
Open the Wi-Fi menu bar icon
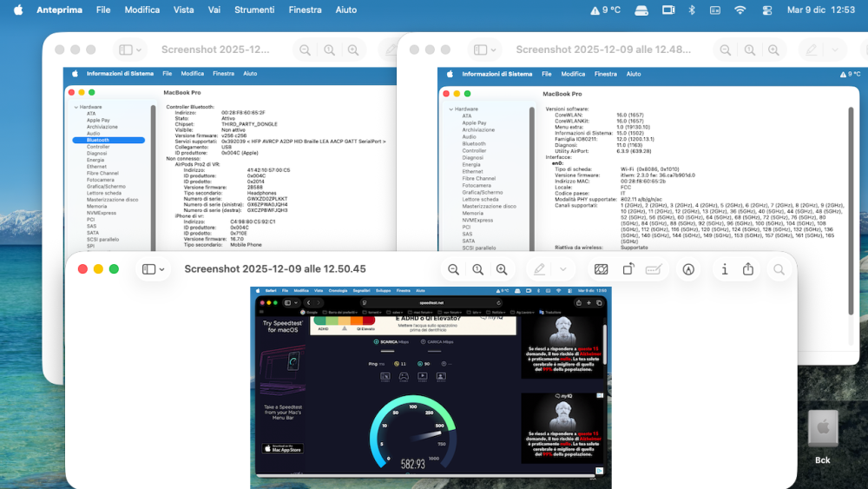click(x=740, y=10)
